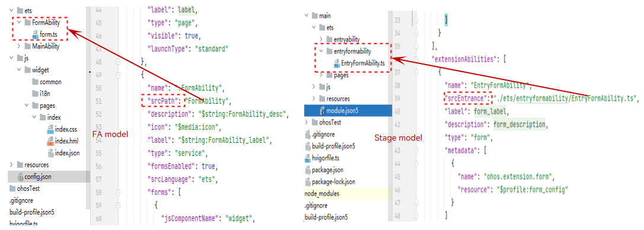Select module.json5 file icon
This screenshot has height=230, width=644.
coord(323,110)
